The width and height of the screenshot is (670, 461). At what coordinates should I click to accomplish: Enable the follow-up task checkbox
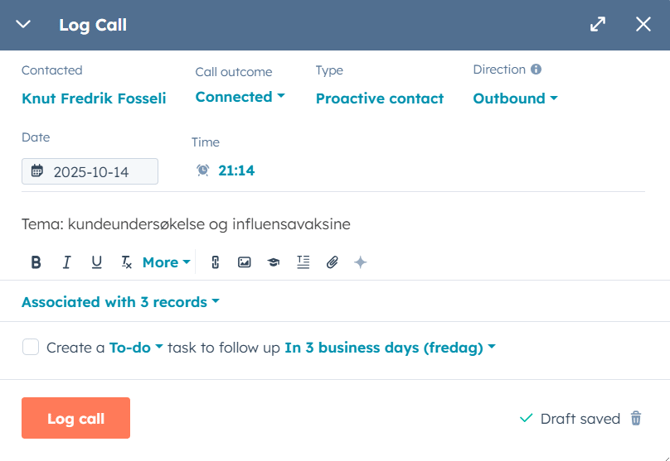pyautogui.click(x=31, y=347)
